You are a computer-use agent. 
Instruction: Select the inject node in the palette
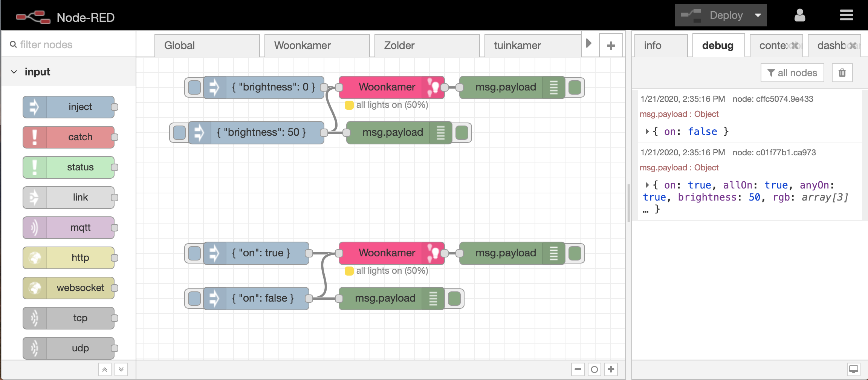(69, 107)
